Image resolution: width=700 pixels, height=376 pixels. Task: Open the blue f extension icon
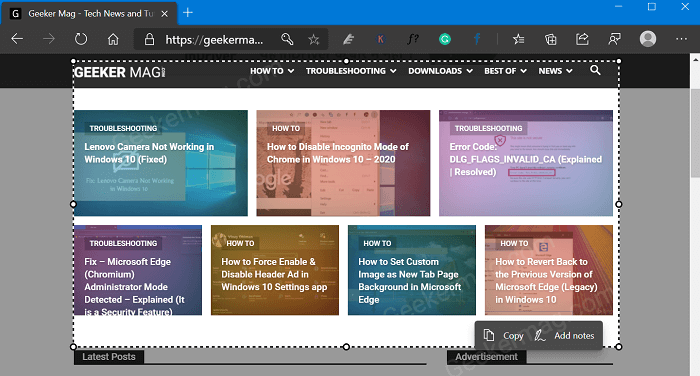coord(477,39)
